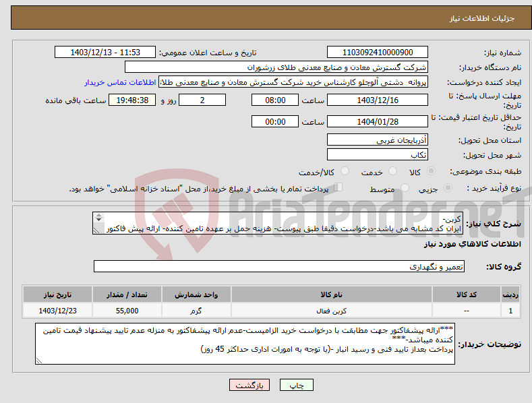
Task: Click the goods group field تعمیر و نگهداری
Action: [x=279, y=267]
